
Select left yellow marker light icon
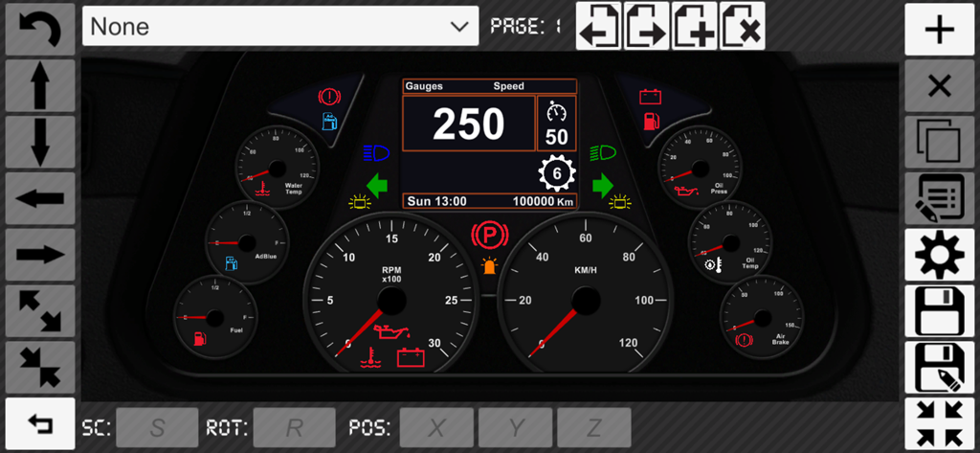360,201
